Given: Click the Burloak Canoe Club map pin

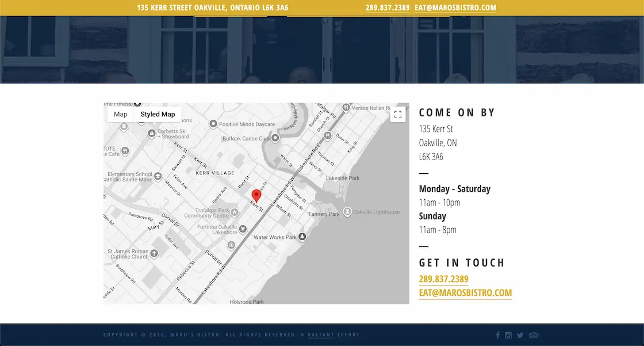Looking at the screenshot, I should (275, 138).
